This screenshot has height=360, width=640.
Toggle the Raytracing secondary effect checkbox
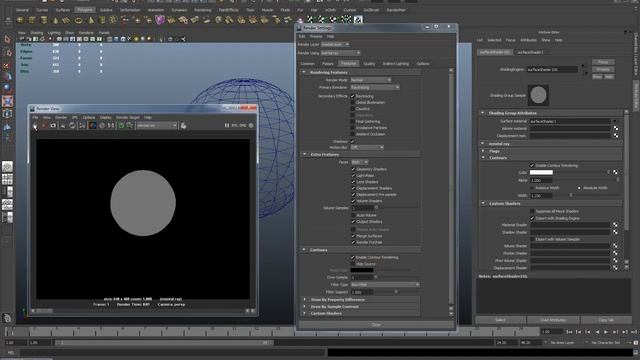[x=353, y=96]
